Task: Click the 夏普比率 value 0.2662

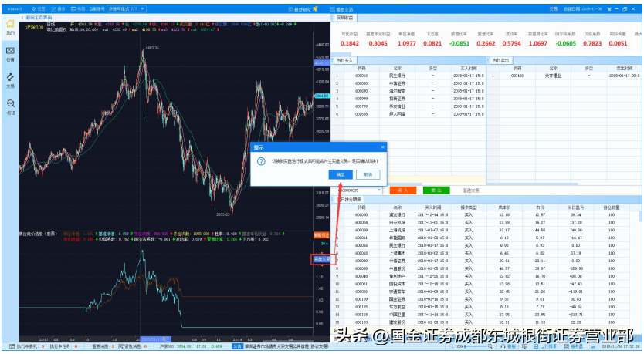Action: click(486, 43)
